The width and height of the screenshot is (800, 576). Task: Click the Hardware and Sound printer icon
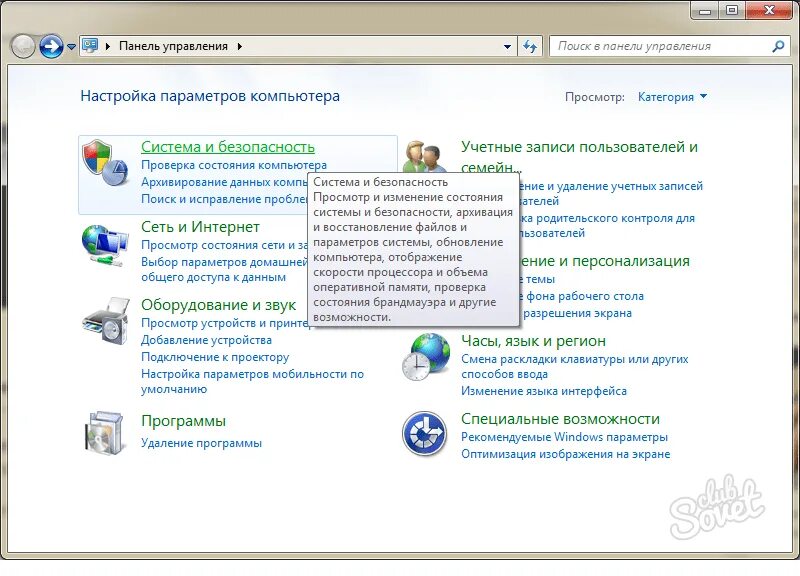(106, 321)
